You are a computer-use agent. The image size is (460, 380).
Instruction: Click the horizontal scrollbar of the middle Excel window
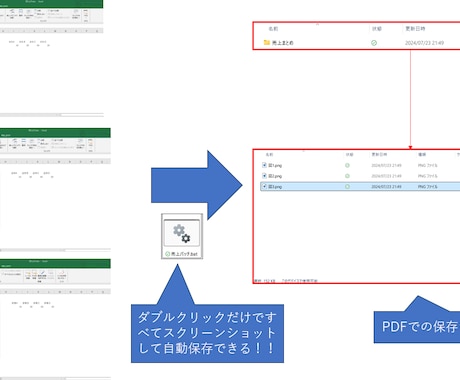[55, 250]
